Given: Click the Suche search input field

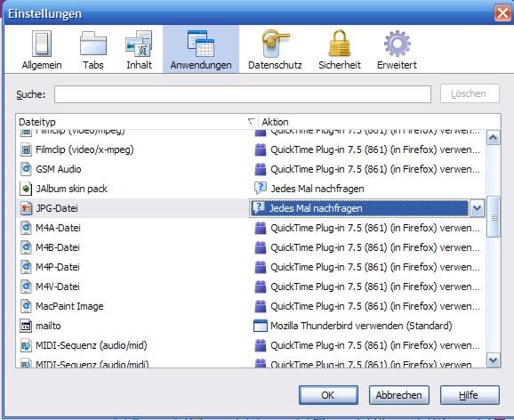Looking at the screenshot, I should pos(243,94).
